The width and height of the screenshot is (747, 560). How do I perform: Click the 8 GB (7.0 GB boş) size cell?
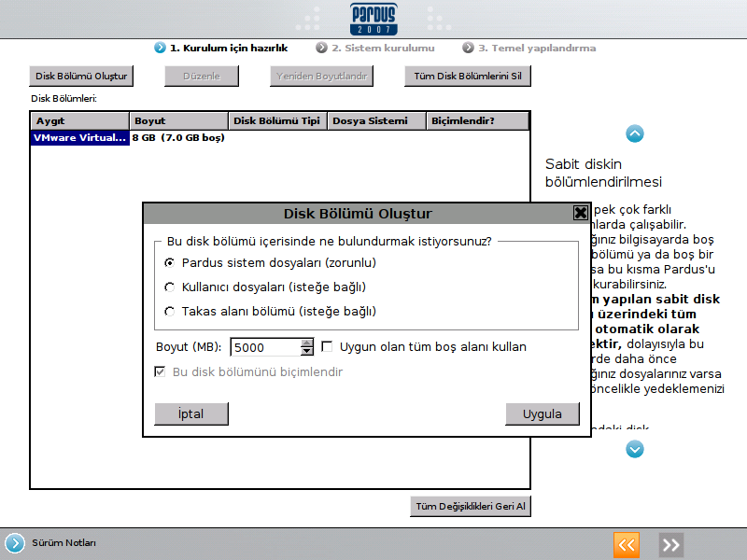tap(178, 137)
